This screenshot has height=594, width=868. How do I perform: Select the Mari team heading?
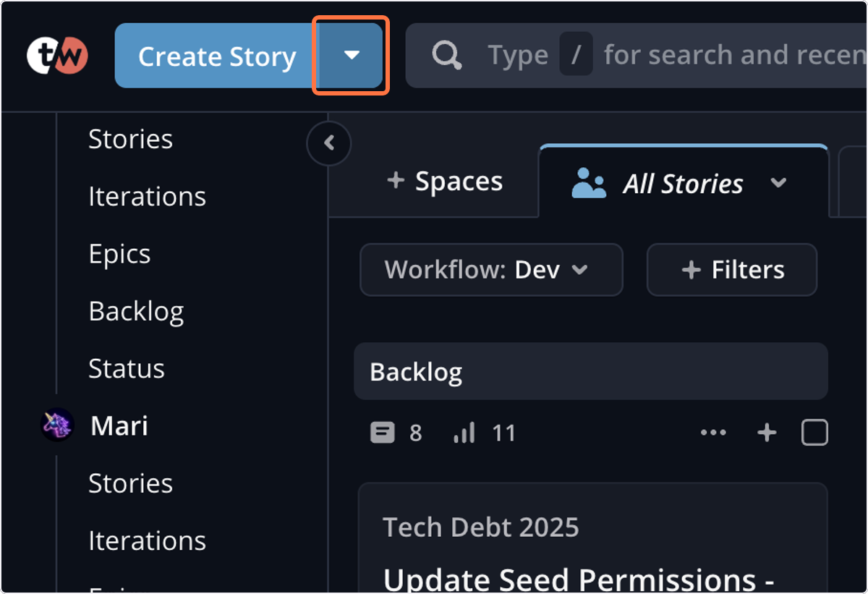click(119, 425)
